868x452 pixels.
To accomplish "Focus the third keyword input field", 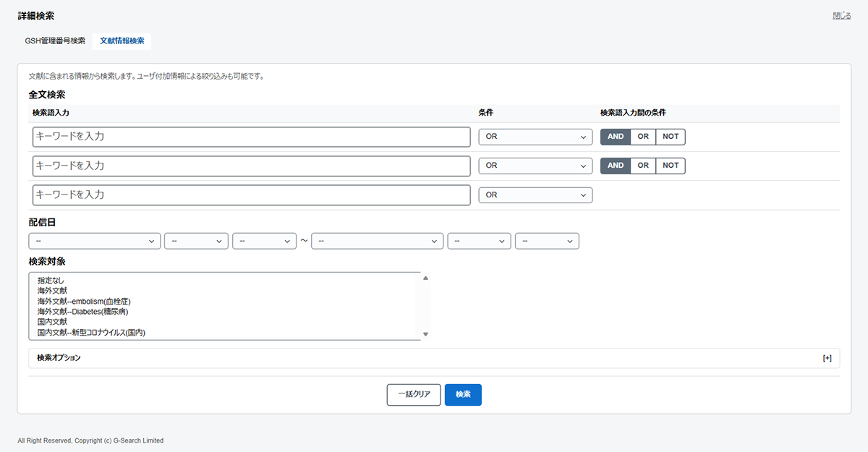I will point(251,195).
